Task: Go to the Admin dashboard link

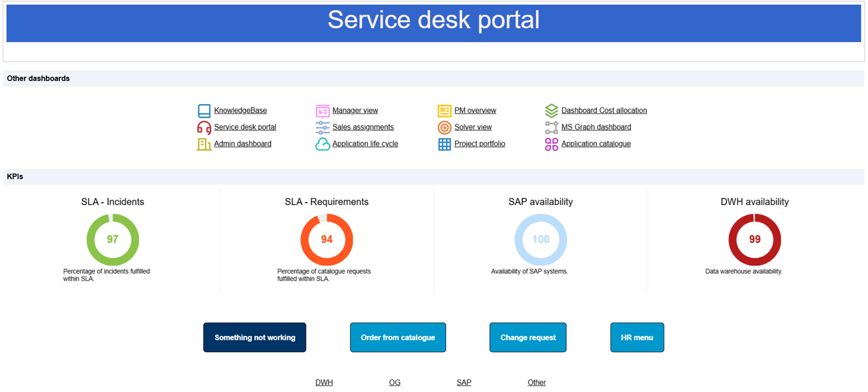Action: pyautogui.click(x=243, y=144)
